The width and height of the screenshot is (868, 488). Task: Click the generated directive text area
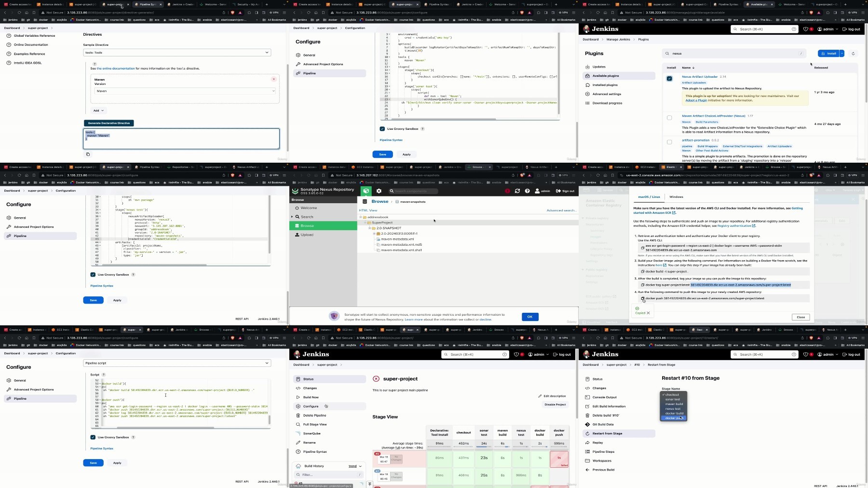181,139
